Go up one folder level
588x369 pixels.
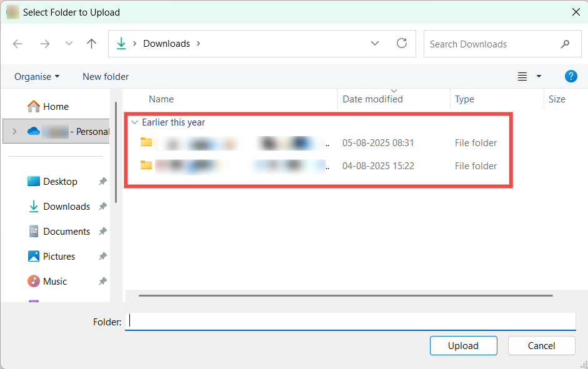click(x=92, y=44)
